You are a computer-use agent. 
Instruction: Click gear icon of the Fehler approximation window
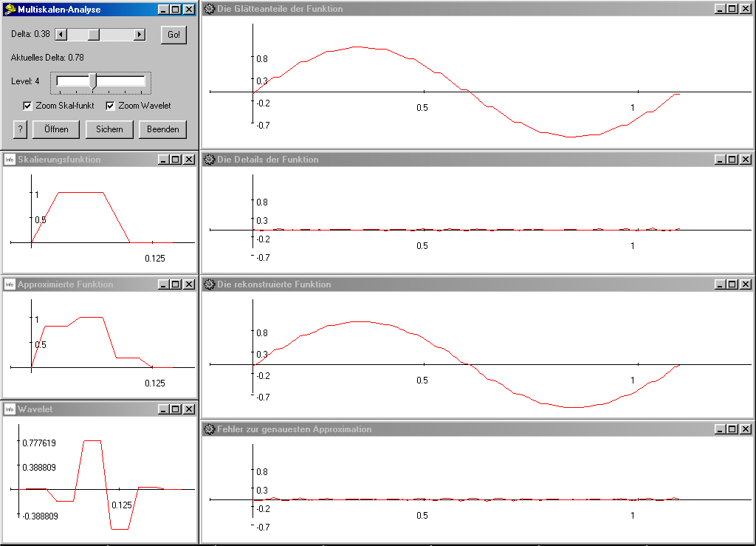(209, 429)
